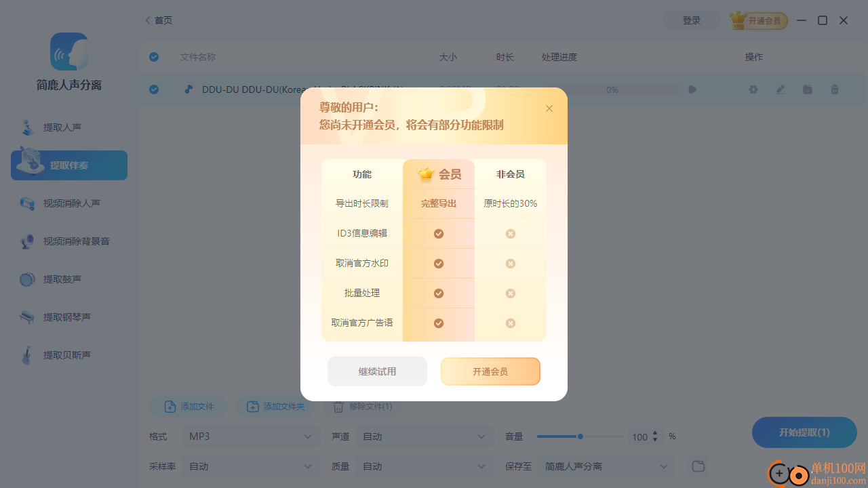
Task: Open settings gear for the file row
Action: [753, 89]
